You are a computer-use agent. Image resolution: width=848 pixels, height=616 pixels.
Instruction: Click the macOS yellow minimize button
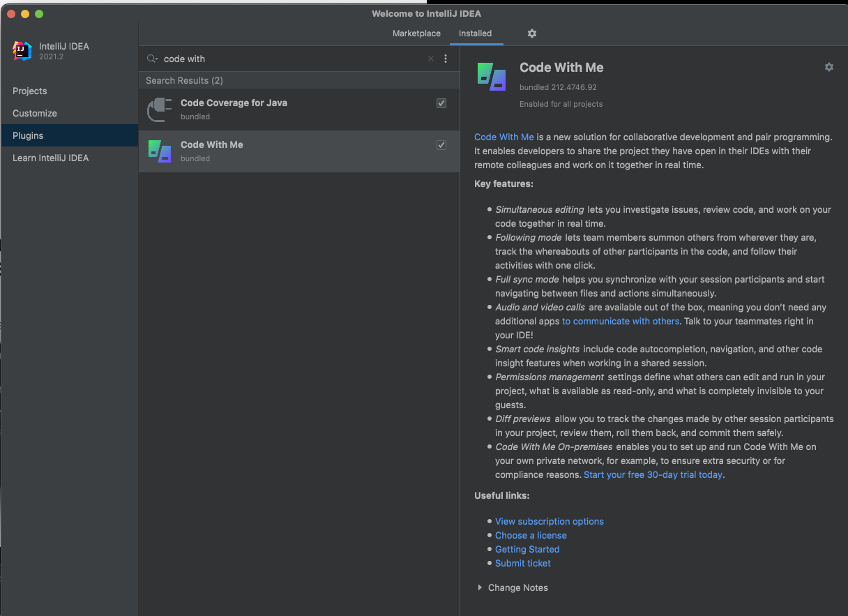(24, 14)
